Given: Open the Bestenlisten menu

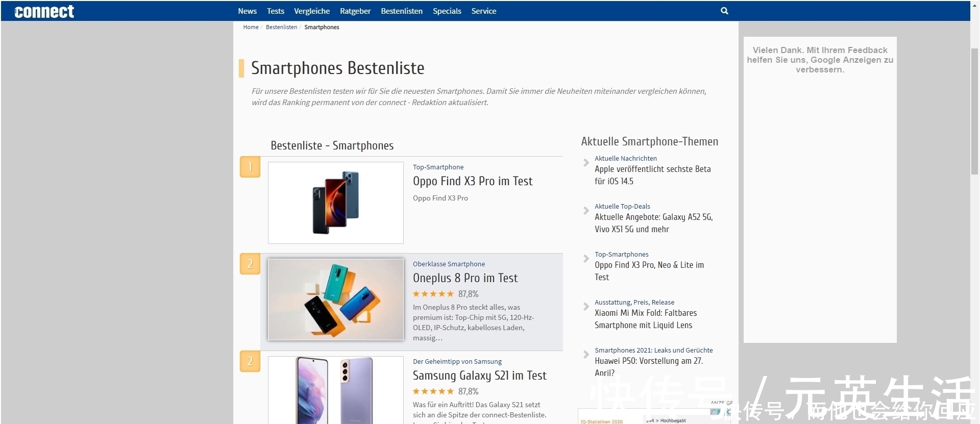Looking at the screenshot, I should (x=402, y=11).
